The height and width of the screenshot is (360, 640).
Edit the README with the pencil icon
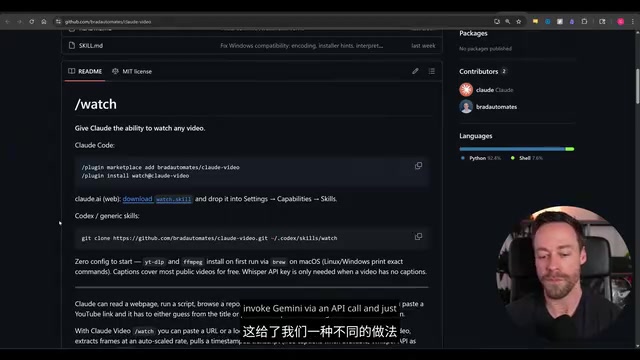pyautogui.click(x=415, y=71)
